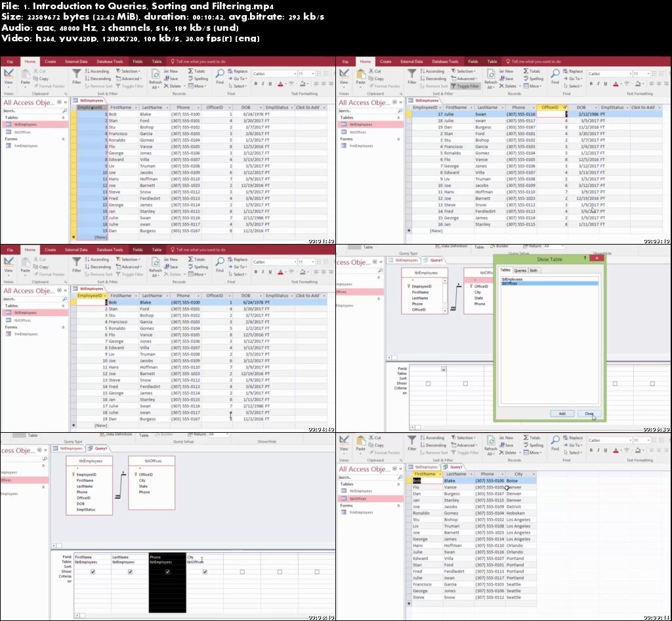Open FirstName header dropdown in EmployeeID-selected frame
This screenshot has height=621, width=672.
click(x=136, y=108)
